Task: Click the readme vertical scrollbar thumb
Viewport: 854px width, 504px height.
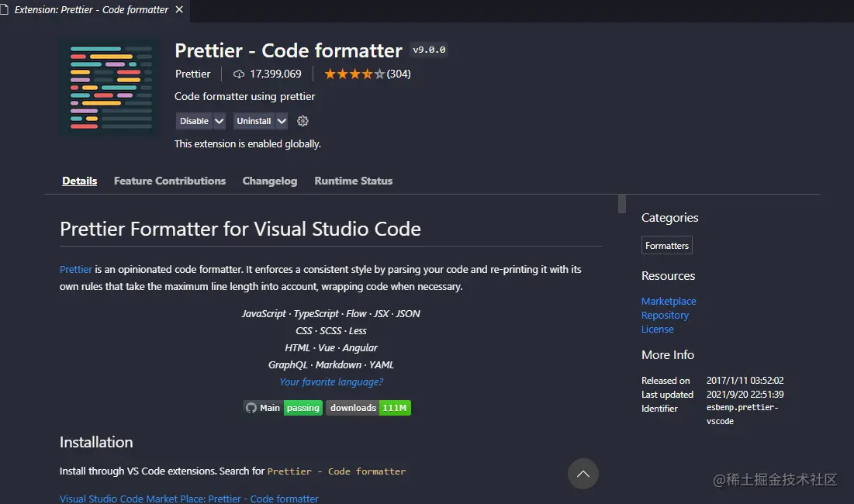Action: tap(622, 204)
